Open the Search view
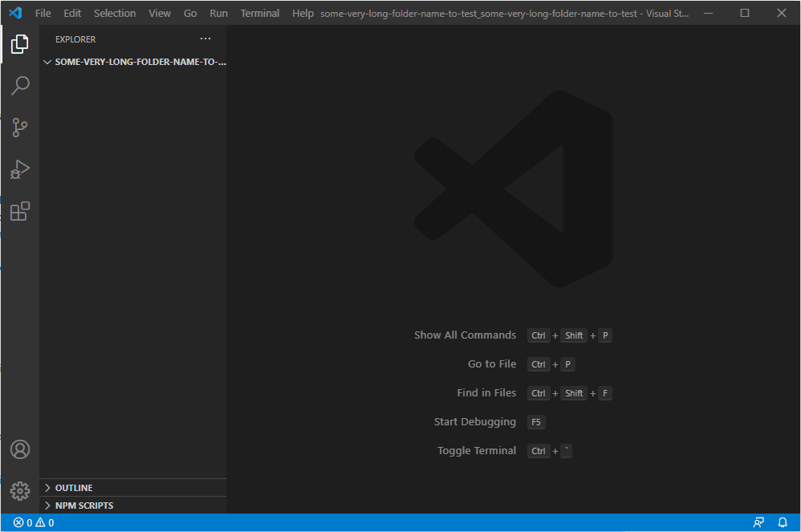801x532 pixels. pyautogui.click(x=19, y=86)
